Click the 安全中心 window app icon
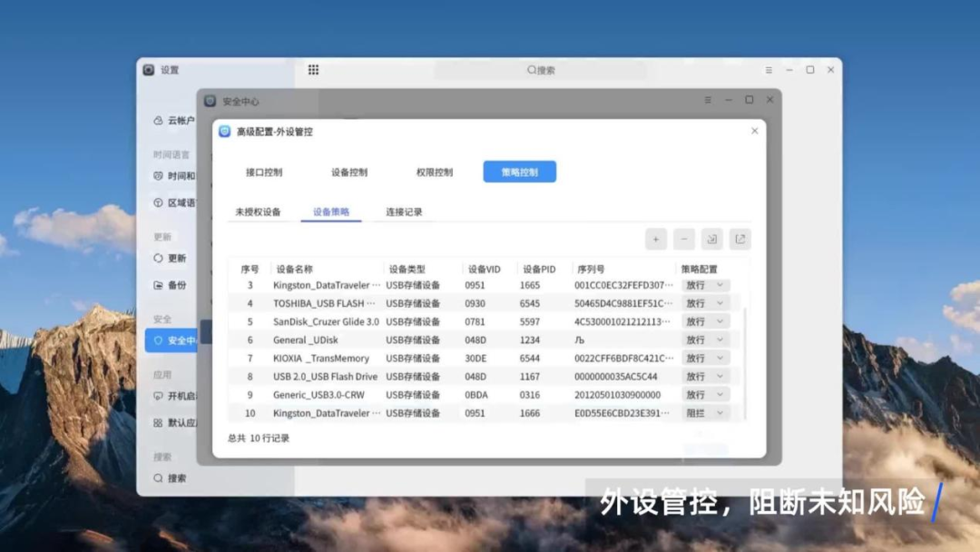980x552 pixels. [210, 101]
